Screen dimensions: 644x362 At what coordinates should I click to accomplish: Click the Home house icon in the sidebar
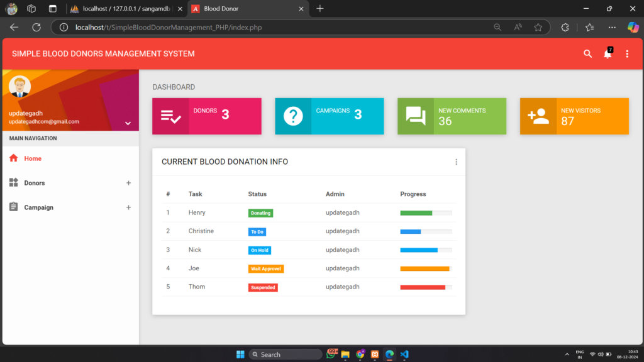click(14, 158)
